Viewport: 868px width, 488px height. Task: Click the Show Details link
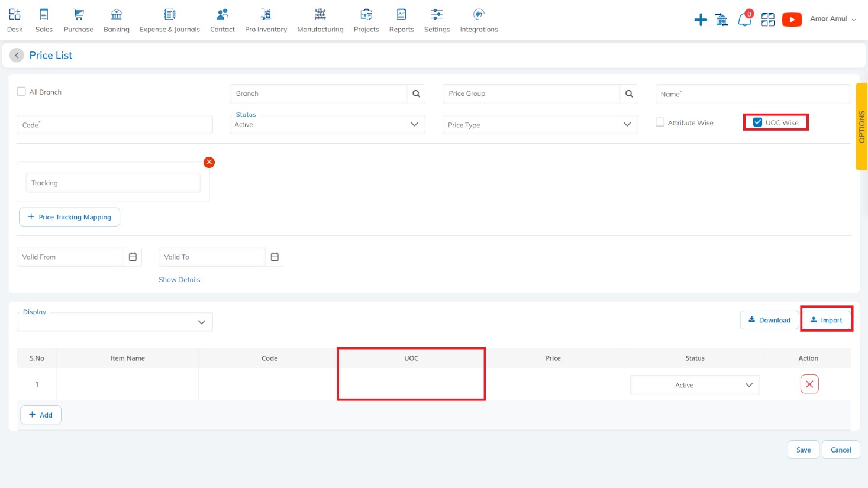click(x=179, y=280)
